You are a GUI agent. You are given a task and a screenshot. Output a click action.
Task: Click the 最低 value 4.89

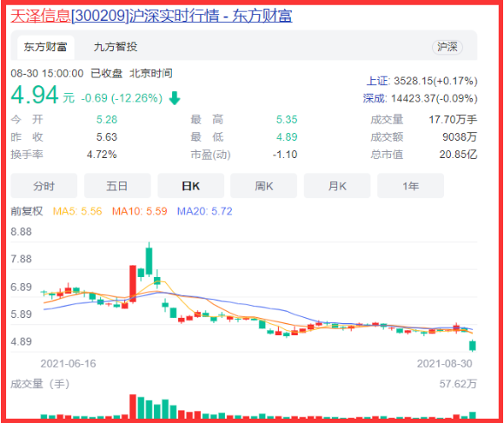pyautogui.click(x=287, y=137)
